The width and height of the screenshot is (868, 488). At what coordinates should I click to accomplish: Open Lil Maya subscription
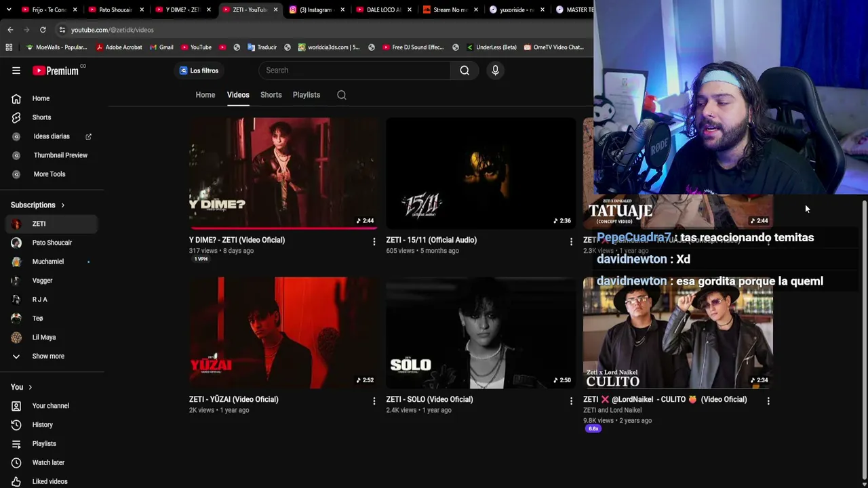52,338
